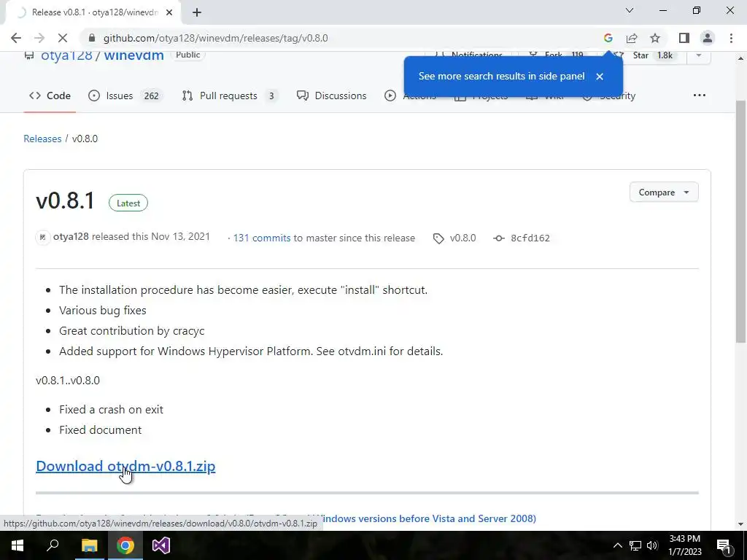
Task: Open a new browser tab
Action: [x=197, y=12]
